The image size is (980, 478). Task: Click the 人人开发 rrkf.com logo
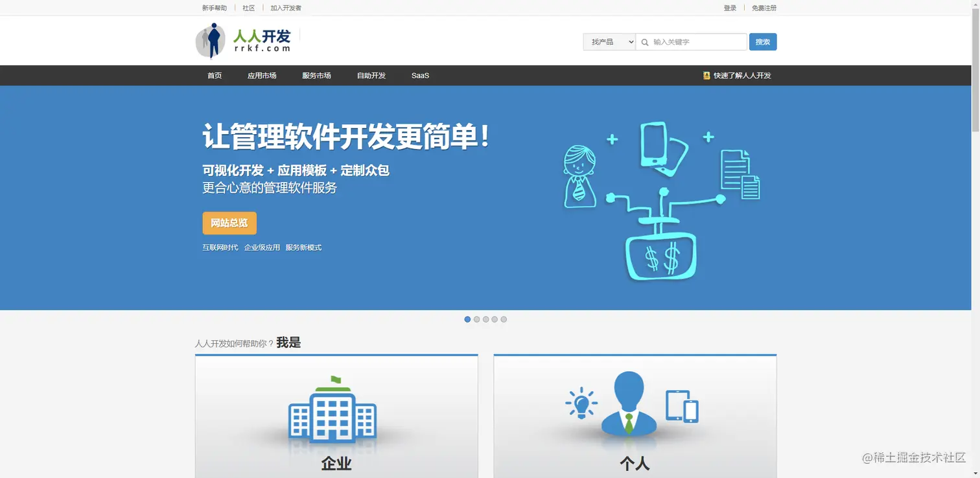(243, 41)
